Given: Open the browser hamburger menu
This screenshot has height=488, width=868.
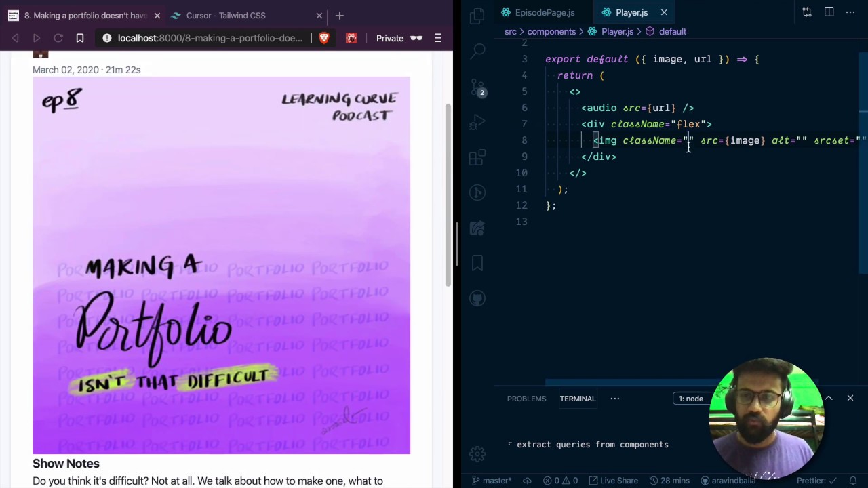Looking at the screenshot, I should (x=438, y=38).
